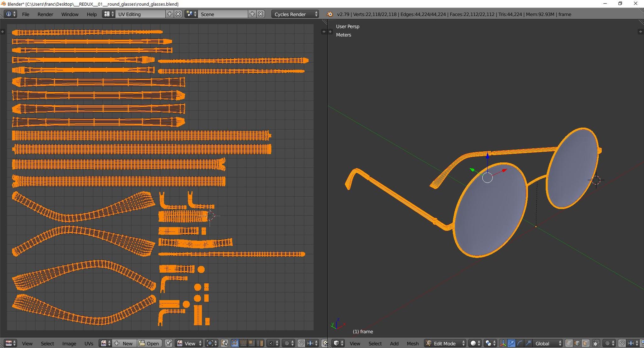644x348 pixels.
Task: Open UV proportional editing dropdown
Action: 289,343
